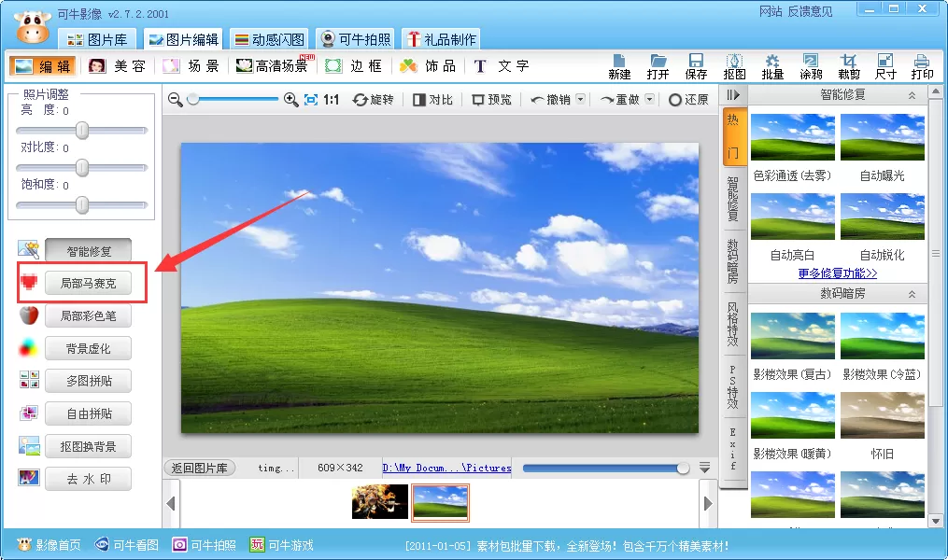
Task: Click the 自由拼贴 button
Action: tap(89, 413)
